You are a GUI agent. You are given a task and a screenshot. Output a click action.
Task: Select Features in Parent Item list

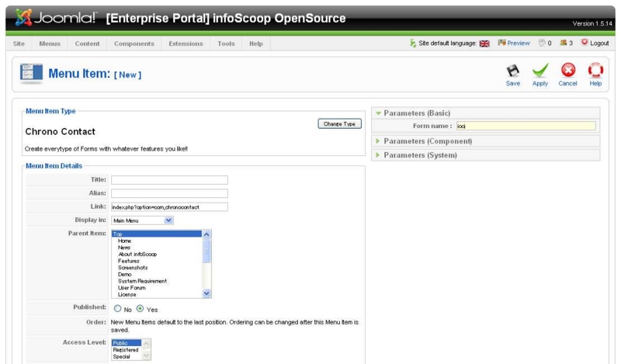(x=157, y=261)
